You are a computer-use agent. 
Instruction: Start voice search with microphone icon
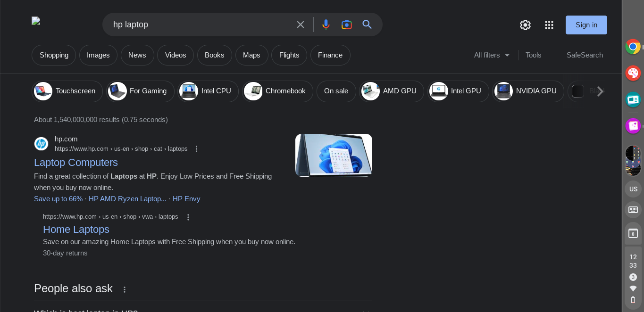tap(326, 25)
